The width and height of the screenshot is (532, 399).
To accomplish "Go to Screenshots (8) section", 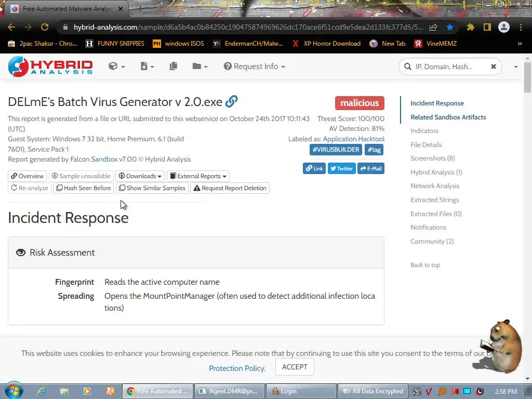I will pos(433,158).
